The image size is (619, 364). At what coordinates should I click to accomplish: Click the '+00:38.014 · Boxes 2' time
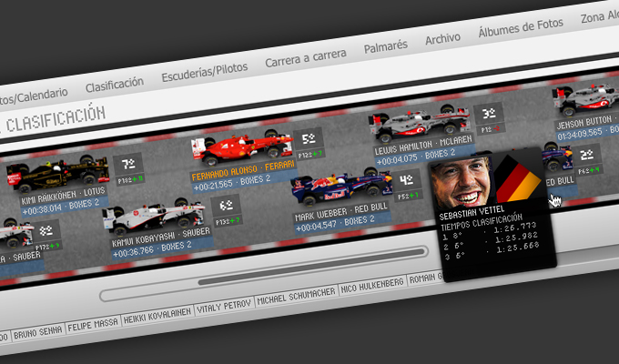pos(60,207)
